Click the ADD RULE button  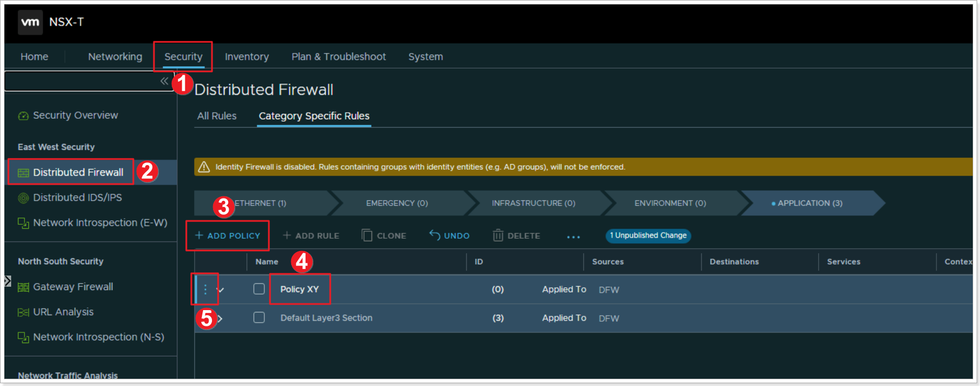point(311,236)
